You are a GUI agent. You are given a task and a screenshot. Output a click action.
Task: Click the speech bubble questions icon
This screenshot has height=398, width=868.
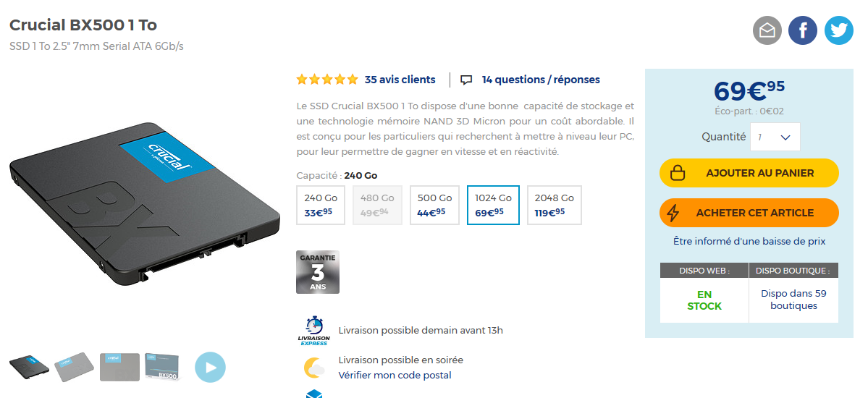tap(467, 80)
